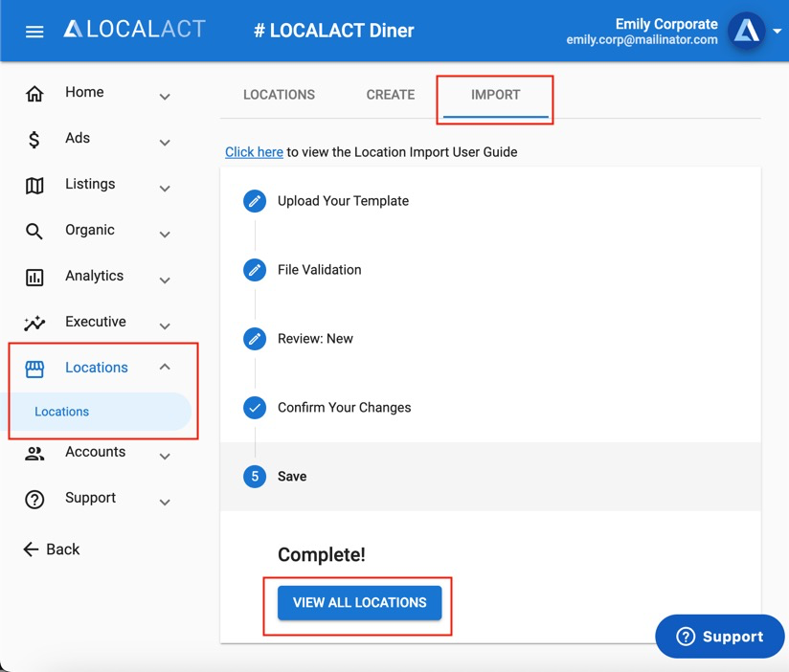The image size is (789, 672).
Task: Click the Emily Corporate user name
Action: [x=666, y=24]
